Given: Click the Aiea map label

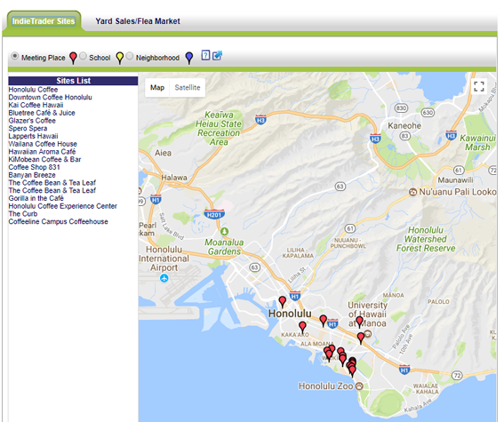Looking at the screenshot, I should pyautogui.click(x=163, y=153).
